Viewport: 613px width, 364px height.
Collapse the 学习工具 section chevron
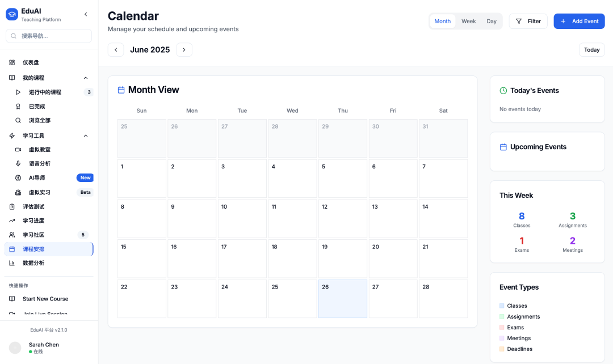(x=86, y=136)
